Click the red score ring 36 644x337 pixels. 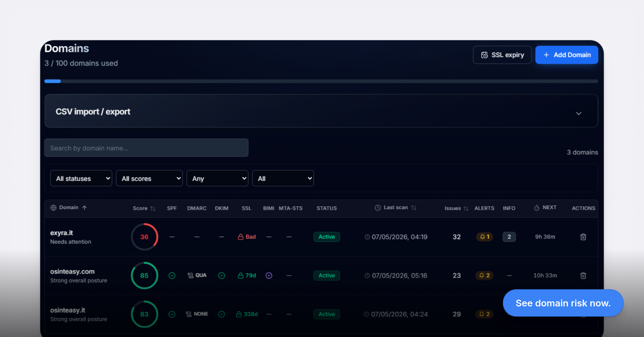click(145, 237)
